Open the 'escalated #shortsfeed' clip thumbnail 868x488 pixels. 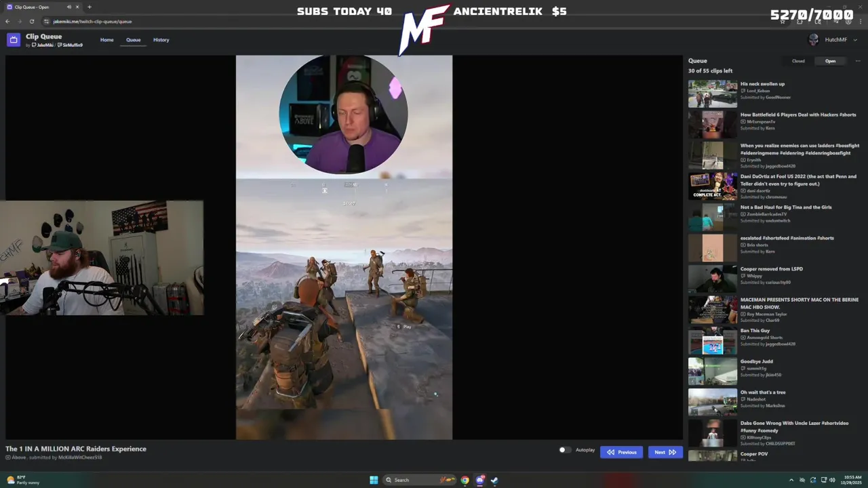(713, 248)
